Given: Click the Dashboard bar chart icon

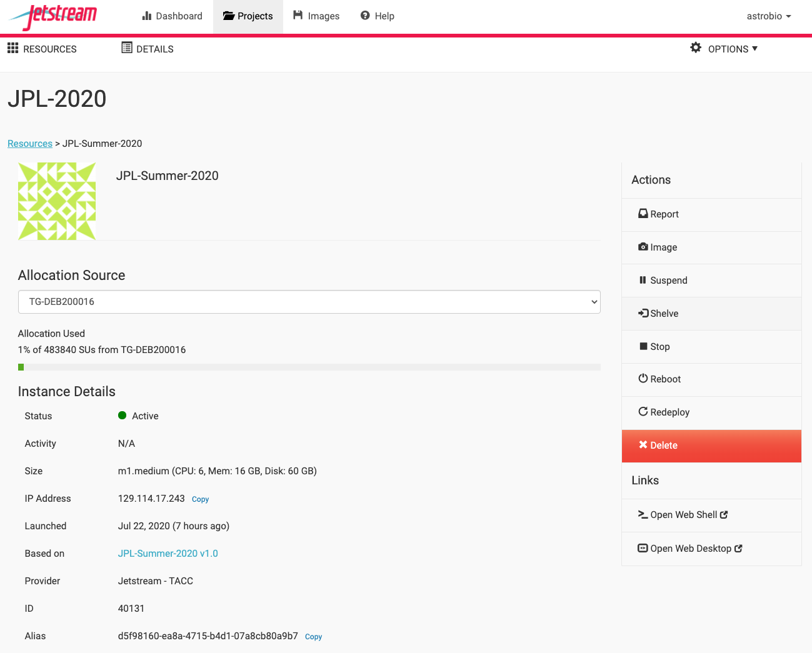Looking at the screenshot, I should (147, 16).
